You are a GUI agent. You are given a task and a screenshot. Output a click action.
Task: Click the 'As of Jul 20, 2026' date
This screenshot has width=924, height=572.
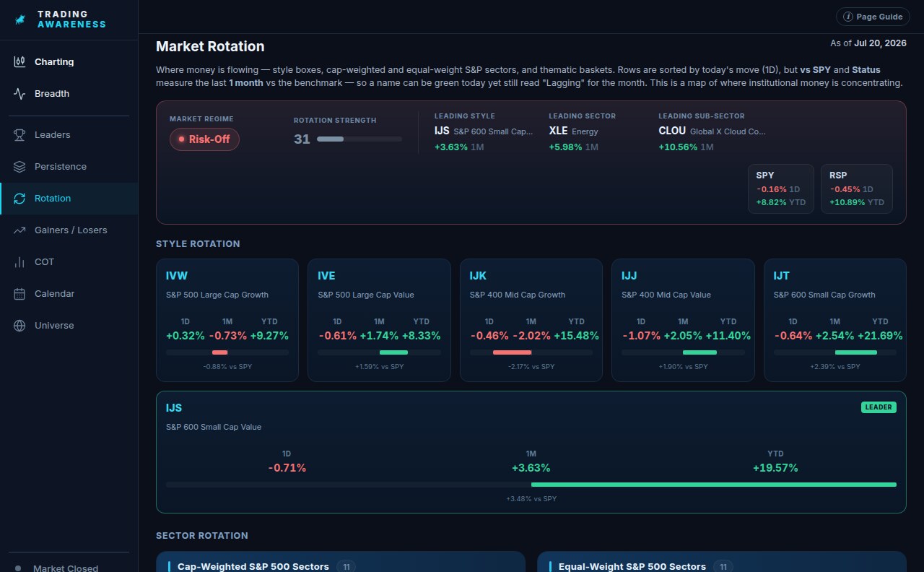pyautogui.click(x=868, y=43)
